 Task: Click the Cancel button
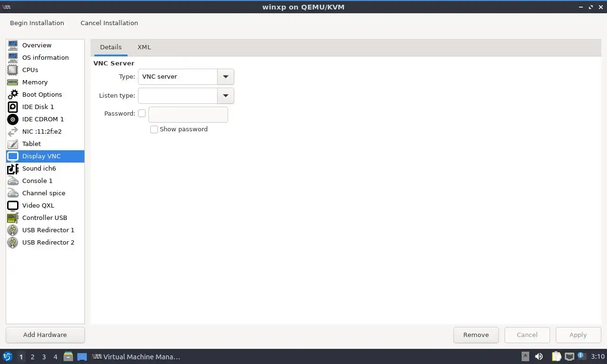(x=527, y=335)
